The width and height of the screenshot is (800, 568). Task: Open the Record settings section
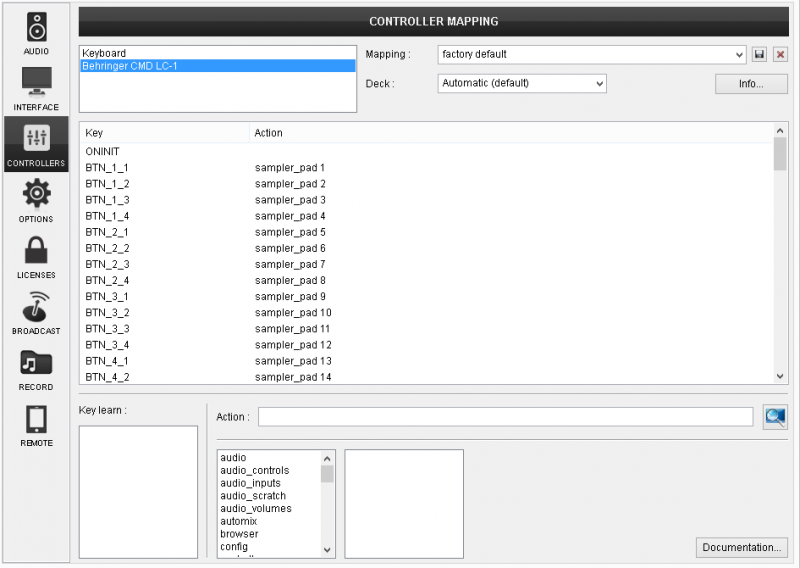(37, 368)
